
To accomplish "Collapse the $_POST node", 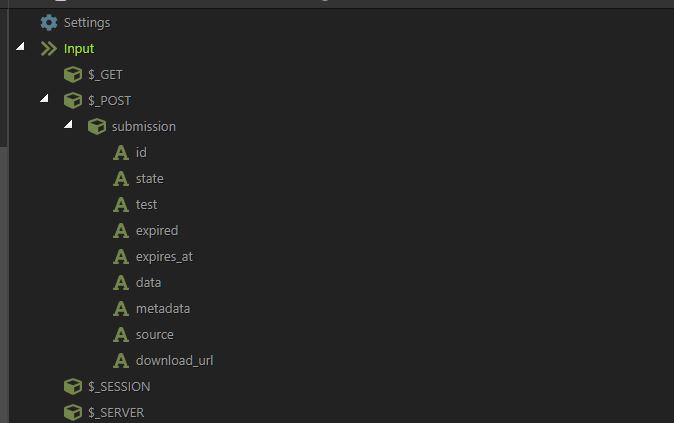I will coord(44,99).
